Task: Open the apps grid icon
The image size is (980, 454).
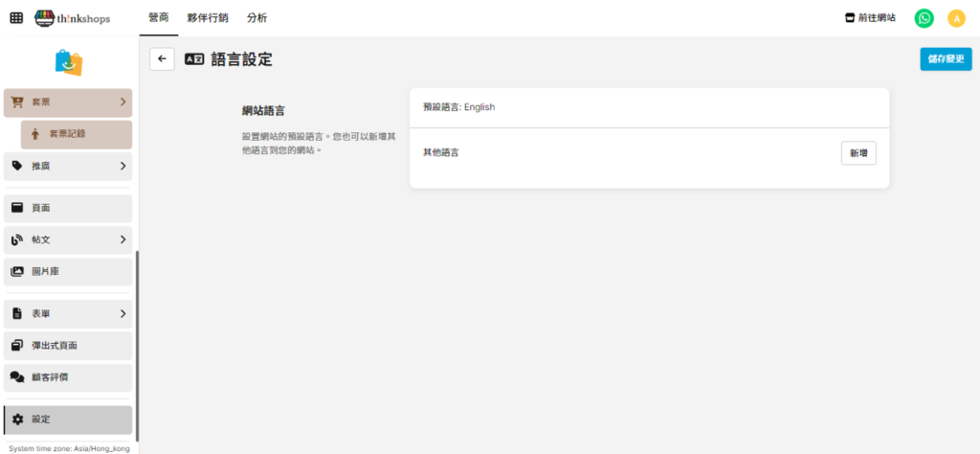Action: 16,18
